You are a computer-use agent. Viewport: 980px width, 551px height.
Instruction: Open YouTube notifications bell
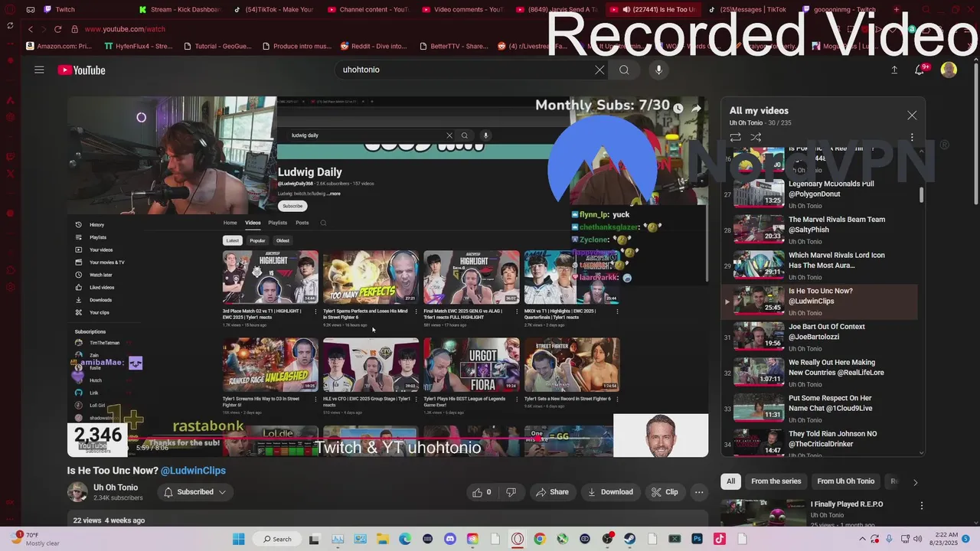pyautogui.click(x=921, y=70)
